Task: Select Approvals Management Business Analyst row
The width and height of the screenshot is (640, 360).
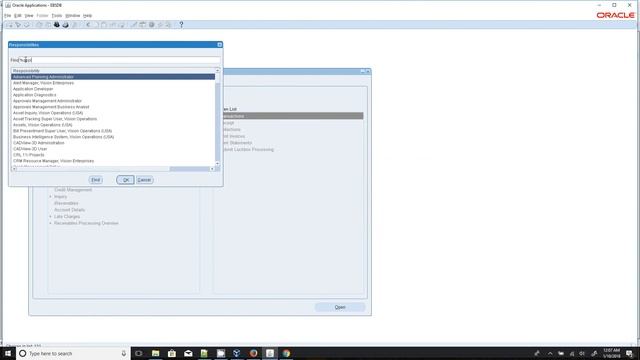Action: click(113, 107)
